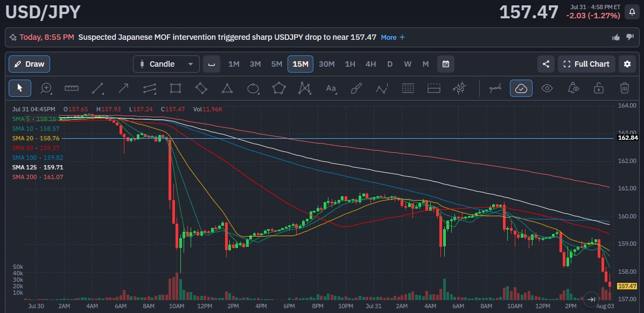This screenshot has height=313, width=644.
Task: Open the indicators line chart icon
Action: tap(496, 88)
